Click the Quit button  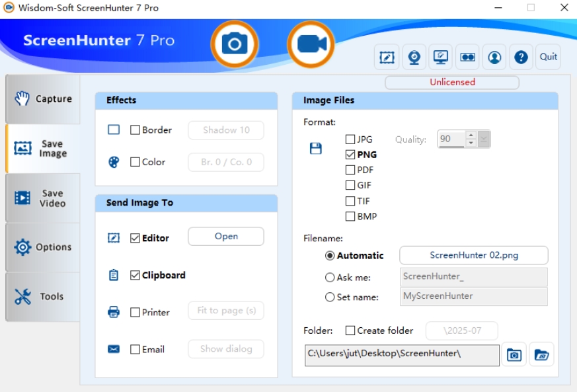click(x=548, y=57)
